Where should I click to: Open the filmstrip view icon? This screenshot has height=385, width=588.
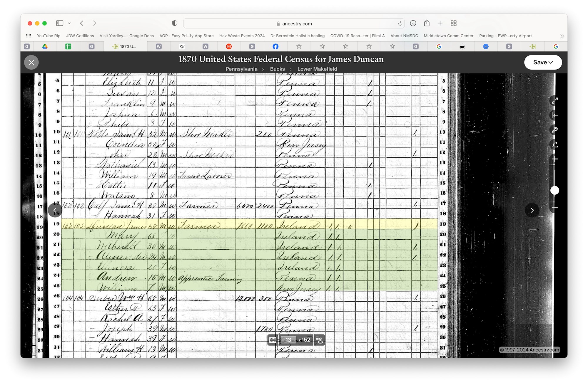tap(273, 340)
